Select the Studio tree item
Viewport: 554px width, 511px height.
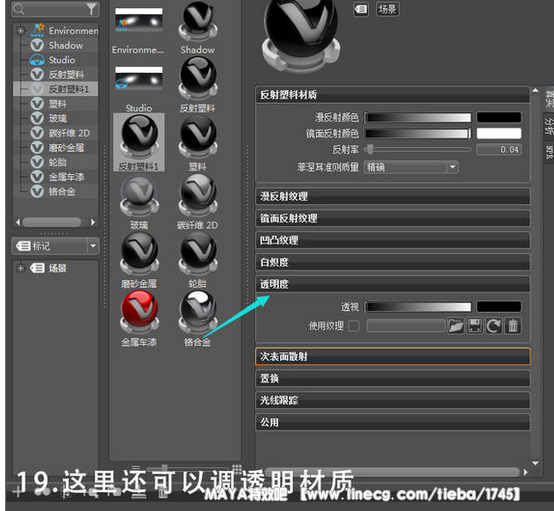pyautogui.click(x=61, y=60)
